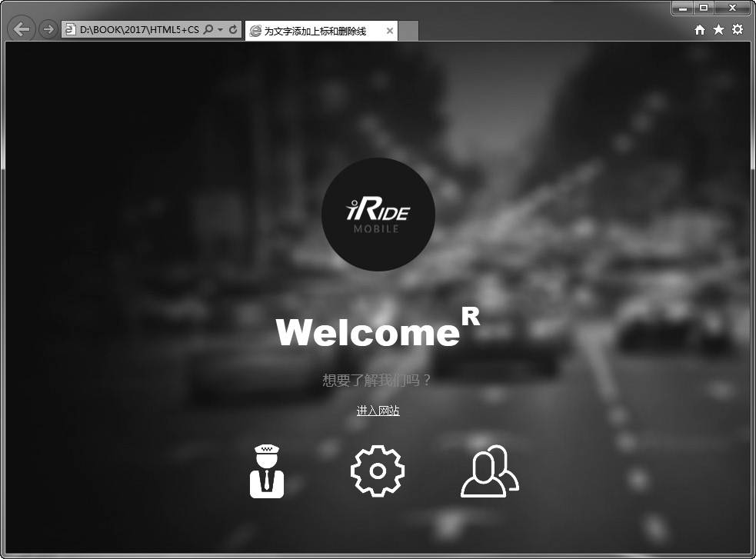756x559 pixels.
Task: Open the browser Home page icon
Action: [x=700, y=30]
